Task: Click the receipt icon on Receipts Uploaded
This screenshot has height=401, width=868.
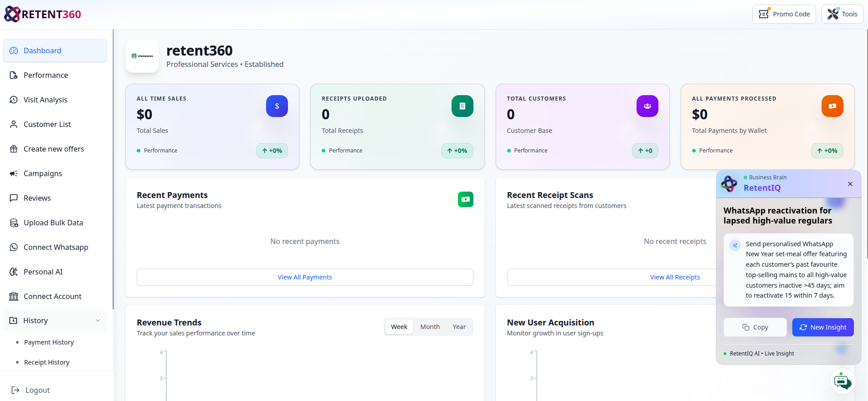Action: (x=462, y=106)
